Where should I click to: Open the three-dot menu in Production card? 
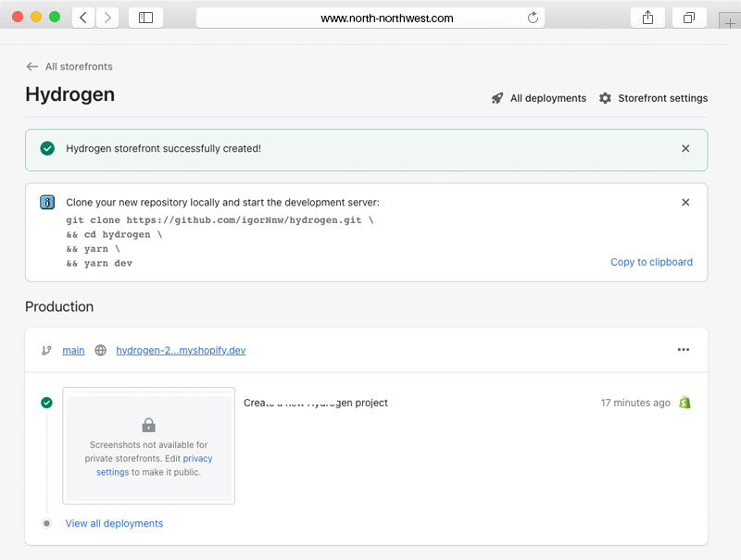tap(684, 350)
